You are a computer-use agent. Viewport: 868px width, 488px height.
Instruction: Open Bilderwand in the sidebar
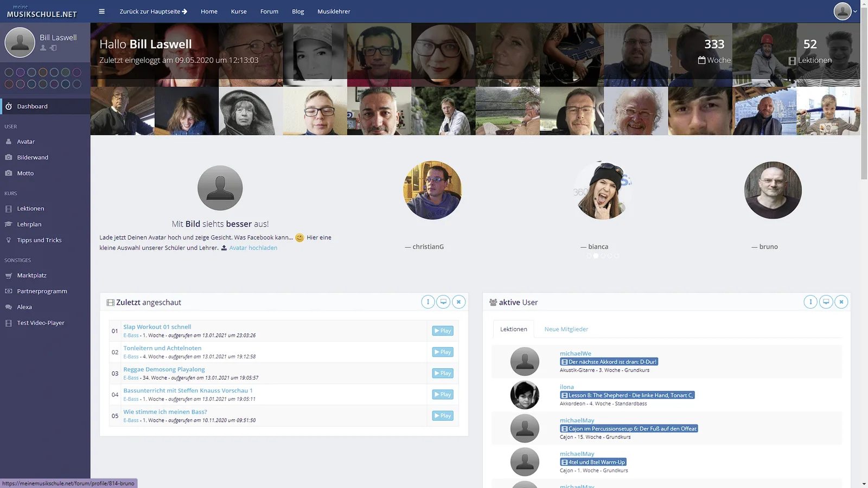tap(45, 157)
